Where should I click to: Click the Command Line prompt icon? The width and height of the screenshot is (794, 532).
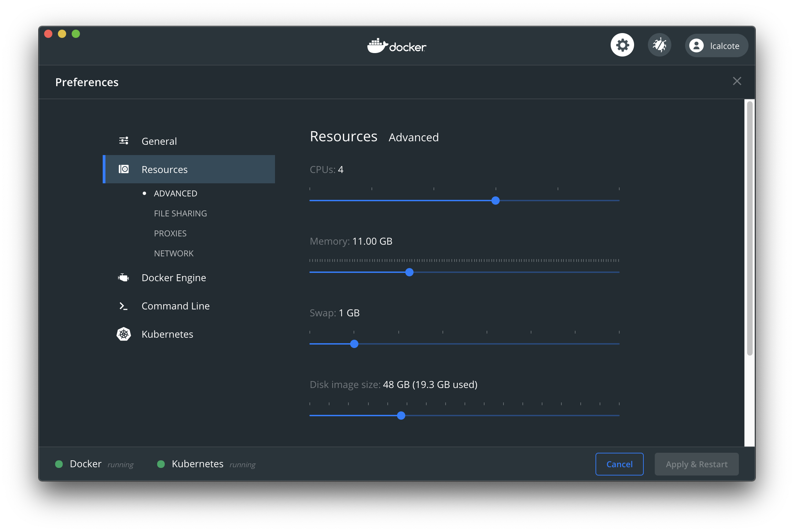(x=123, y=306)
